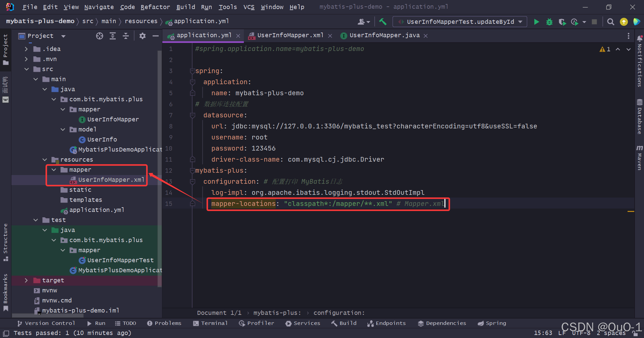
Task: Click 'configuration:' in editor bottom breadcrumb
Action: point(339,313)
